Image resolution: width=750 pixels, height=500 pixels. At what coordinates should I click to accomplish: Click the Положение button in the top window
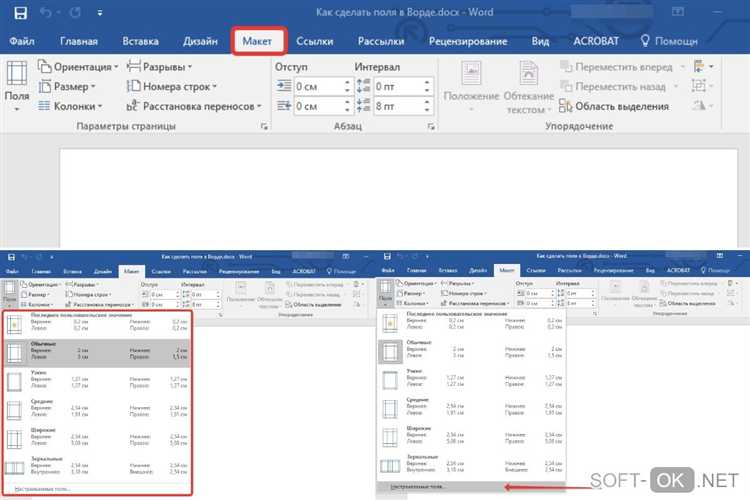471,87
